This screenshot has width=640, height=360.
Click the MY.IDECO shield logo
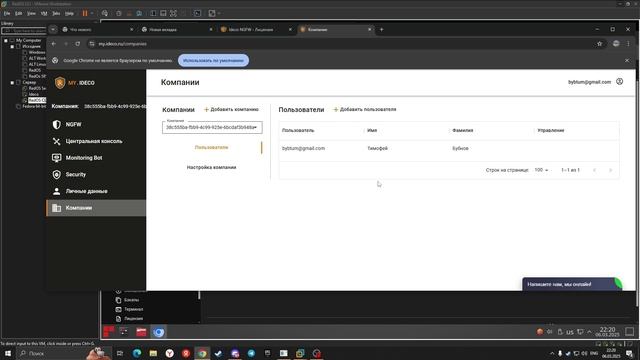pyautogui.click(x=60, y=83)
